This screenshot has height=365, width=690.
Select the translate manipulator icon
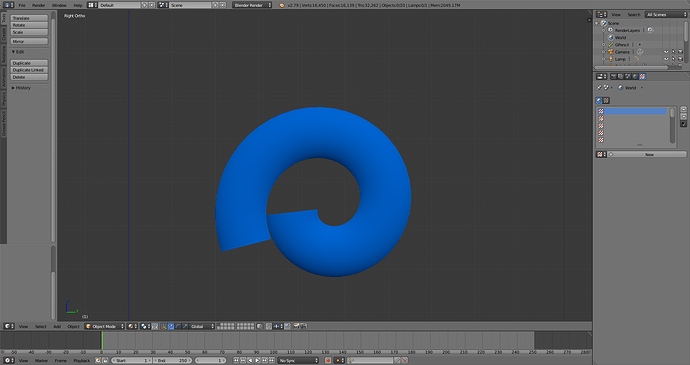tap(171, 326)
